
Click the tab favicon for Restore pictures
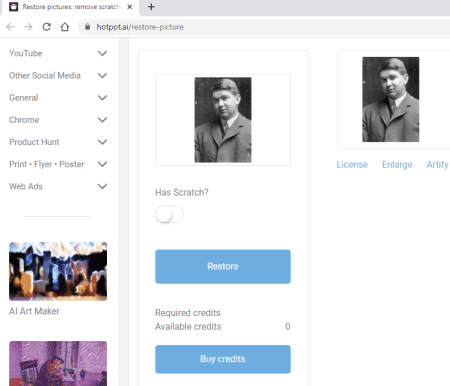(14, 7)
